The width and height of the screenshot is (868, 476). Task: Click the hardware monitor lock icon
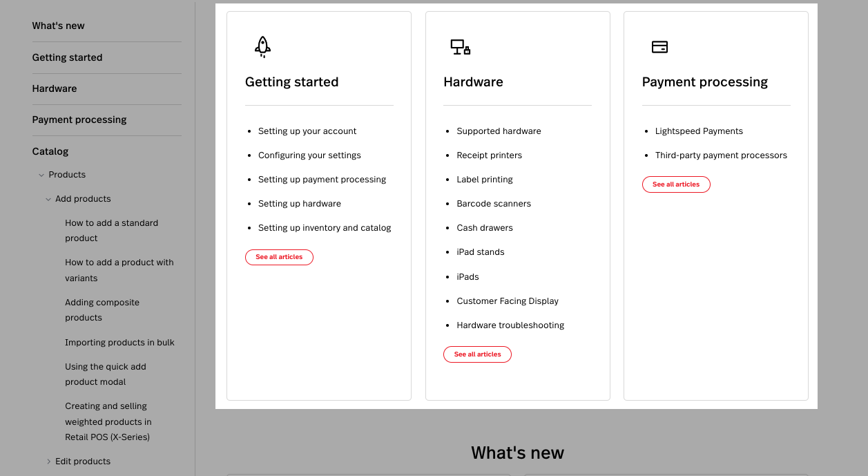coord(460,47)
